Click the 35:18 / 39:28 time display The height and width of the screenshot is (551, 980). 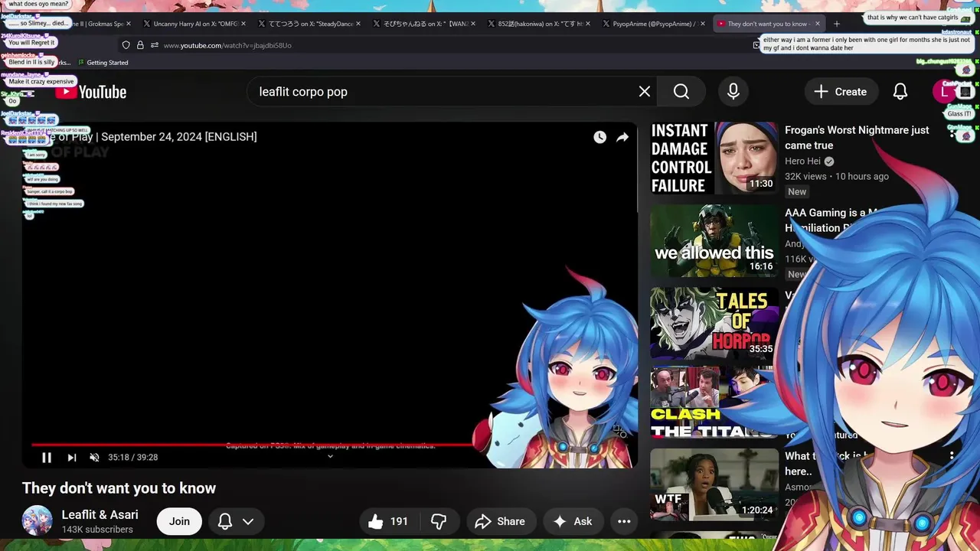[132, 458]
